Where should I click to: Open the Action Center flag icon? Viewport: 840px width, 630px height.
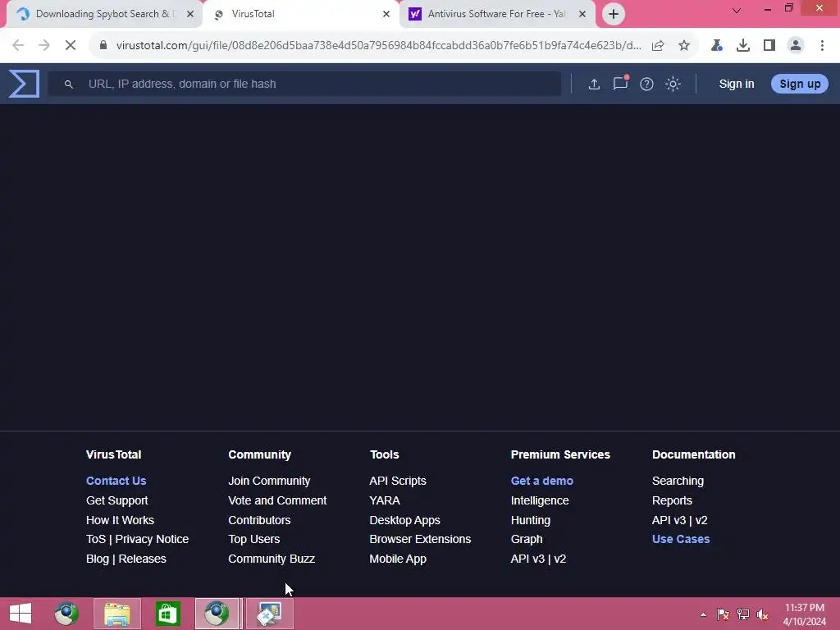tap(724, 614)
